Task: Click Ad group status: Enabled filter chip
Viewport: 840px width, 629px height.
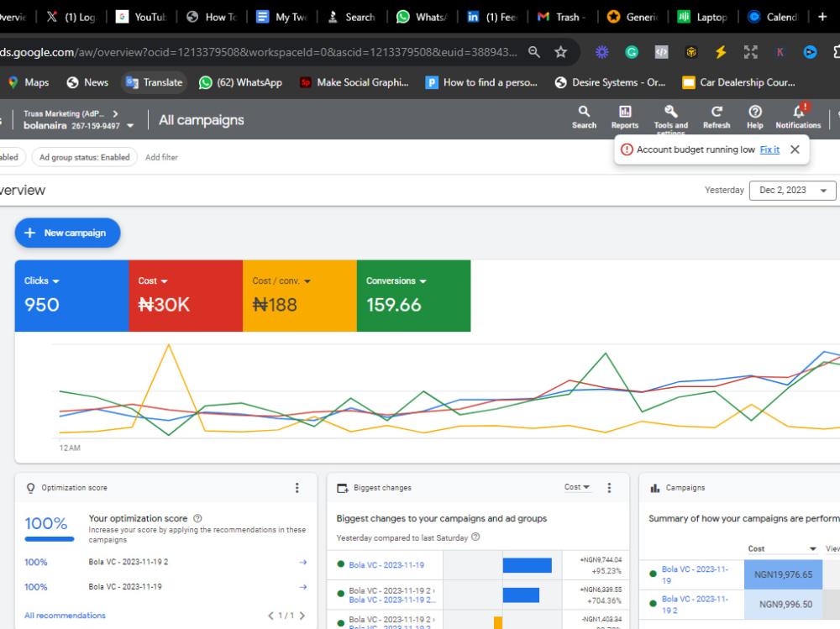Action: [x=85, y=157]
